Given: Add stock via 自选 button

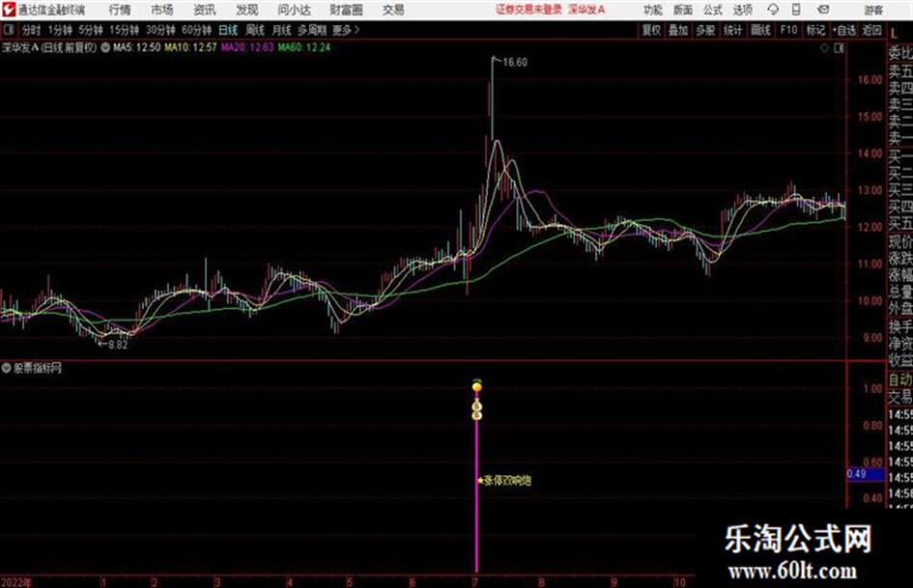Looking at the screenshot, I should 844,30.
